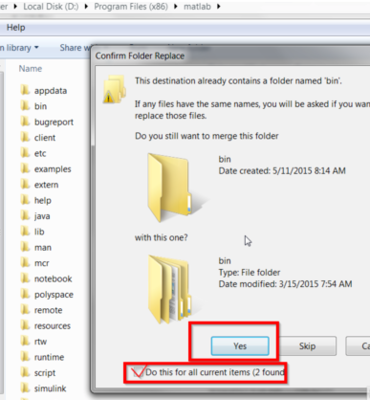This screenshot has width=370, height=400.
Task: Click the lib folder icon
Action: pyautogui.click(x=25, y=231)
